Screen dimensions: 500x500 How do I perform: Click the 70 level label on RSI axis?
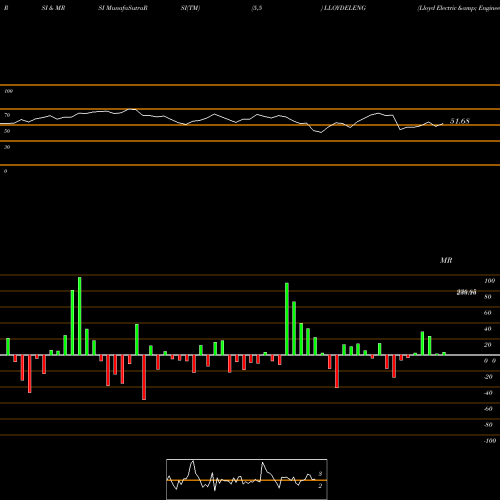tap(7, 115)
